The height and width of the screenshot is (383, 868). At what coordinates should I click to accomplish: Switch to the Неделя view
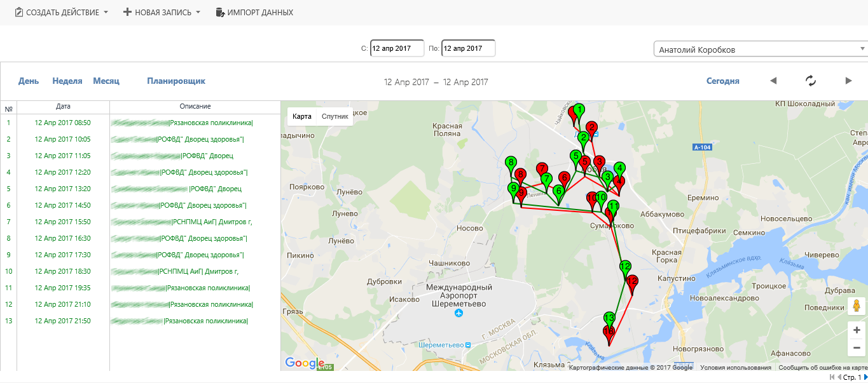(67, 81)
